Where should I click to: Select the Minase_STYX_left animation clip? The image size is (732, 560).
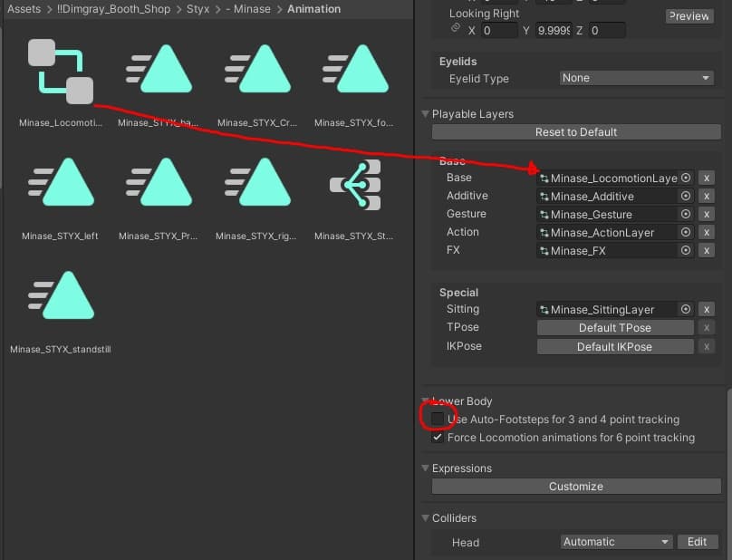click(x=61, y=182)
